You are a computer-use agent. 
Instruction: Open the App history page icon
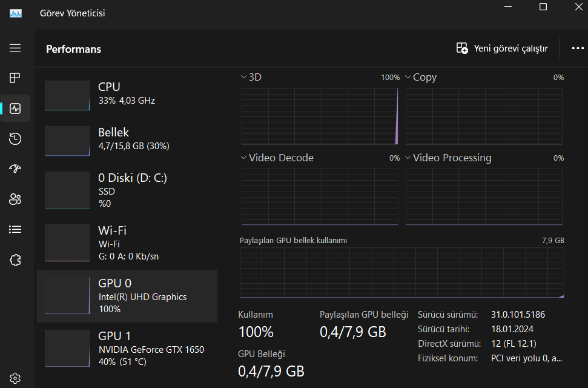point(15,139)
